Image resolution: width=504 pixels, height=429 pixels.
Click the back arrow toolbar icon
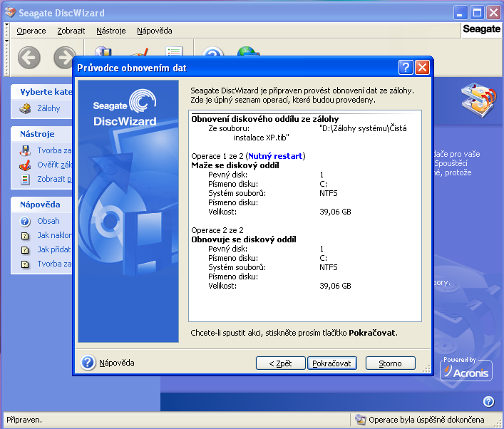point(29,58)
